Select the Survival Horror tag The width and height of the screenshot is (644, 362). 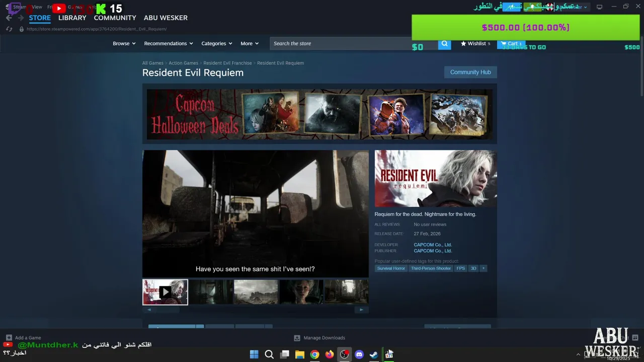391,268
